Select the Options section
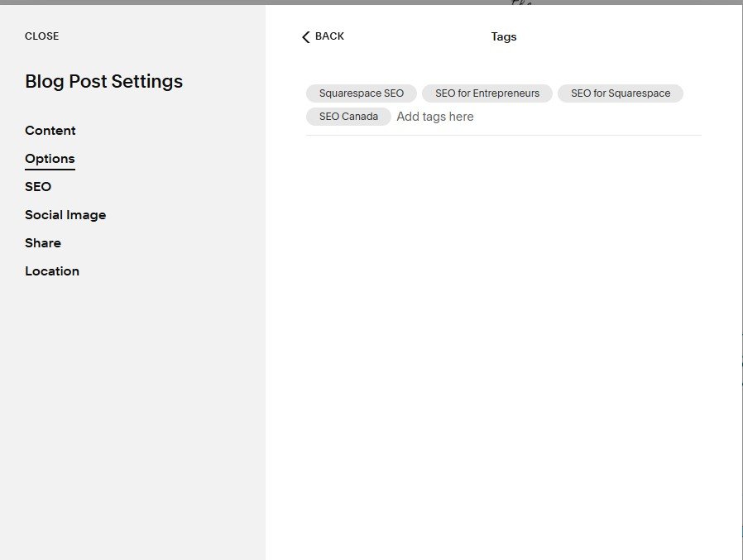The image size is (743, 560). pyautogui.click(x=50, y=159)
